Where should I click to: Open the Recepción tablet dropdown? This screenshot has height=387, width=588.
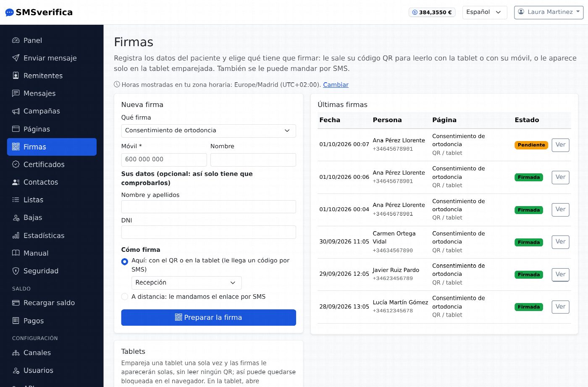tap(186, 282)
